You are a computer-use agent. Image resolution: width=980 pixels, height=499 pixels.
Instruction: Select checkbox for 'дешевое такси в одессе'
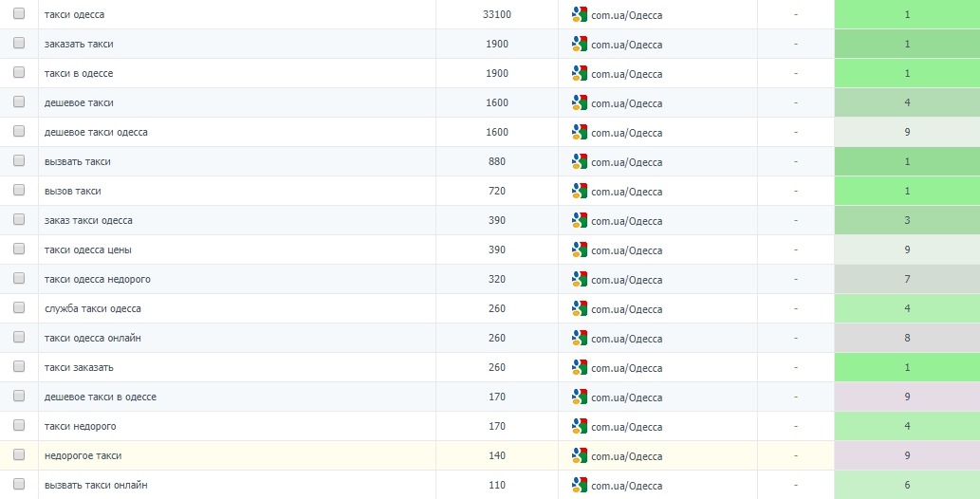point(19,396)
